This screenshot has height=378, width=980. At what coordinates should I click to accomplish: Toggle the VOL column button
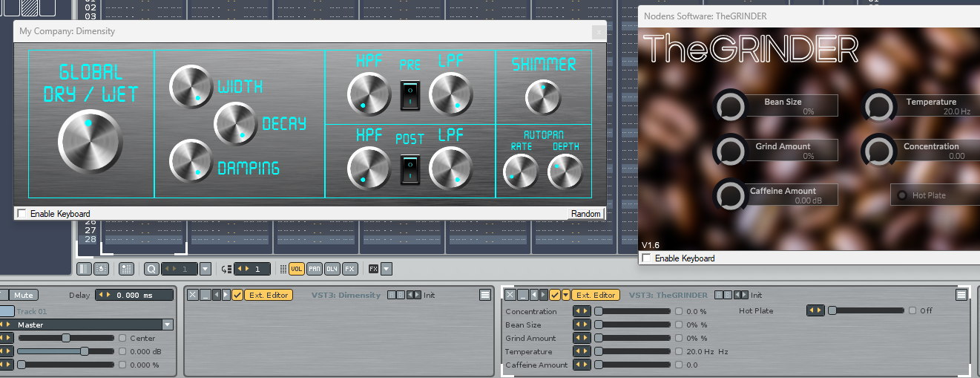pos(297,269)
